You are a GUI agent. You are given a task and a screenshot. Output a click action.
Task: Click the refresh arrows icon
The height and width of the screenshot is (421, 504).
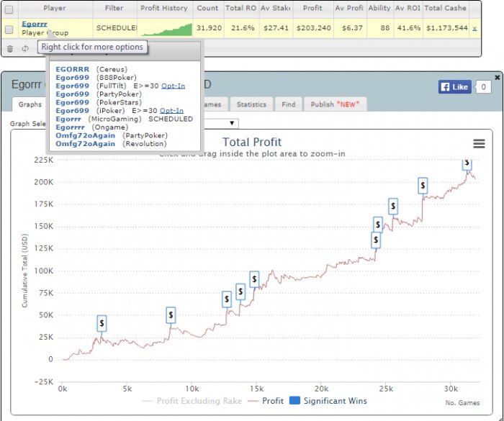[25, 48]
